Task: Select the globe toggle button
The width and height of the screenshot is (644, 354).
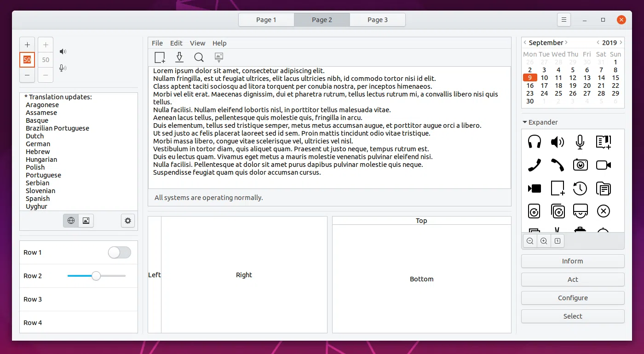Action: pos(71,221)
